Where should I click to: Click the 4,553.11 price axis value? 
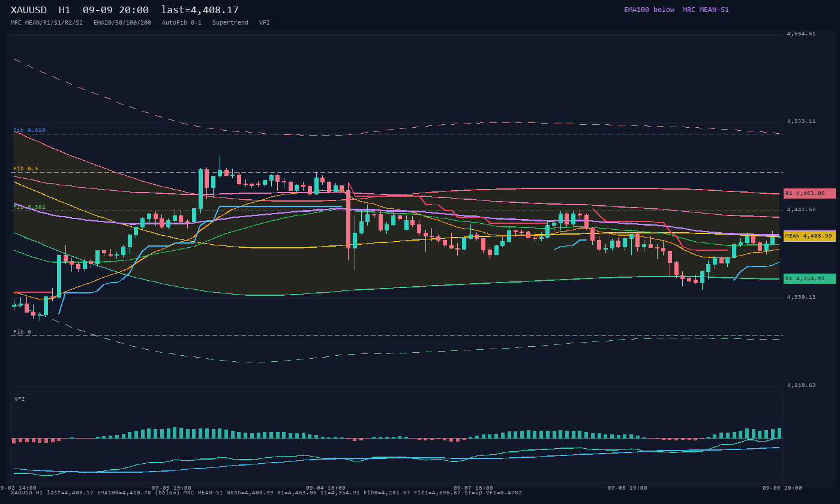(801, 121)
